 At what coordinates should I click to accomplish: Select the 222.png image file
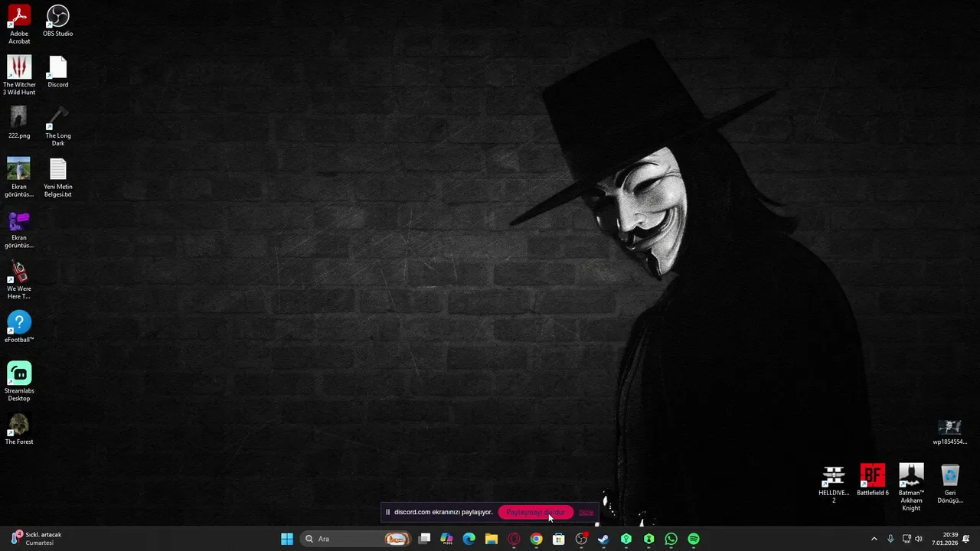[19, 122]
